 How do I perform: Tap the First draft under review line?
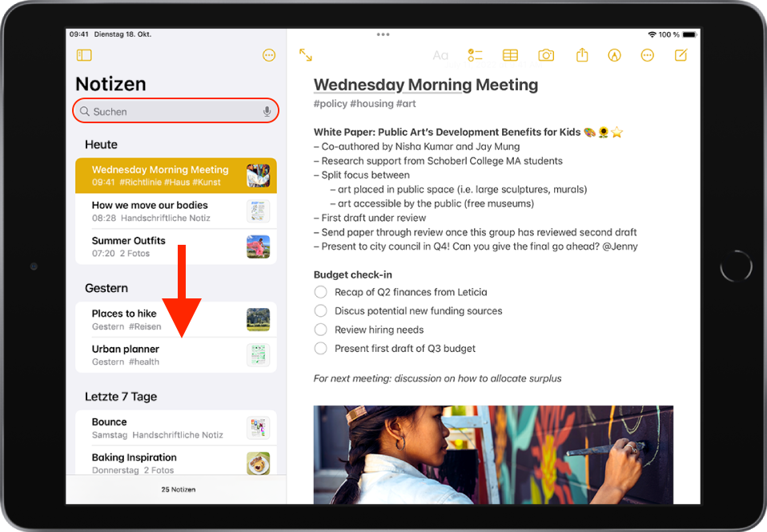tap(370, 218)
